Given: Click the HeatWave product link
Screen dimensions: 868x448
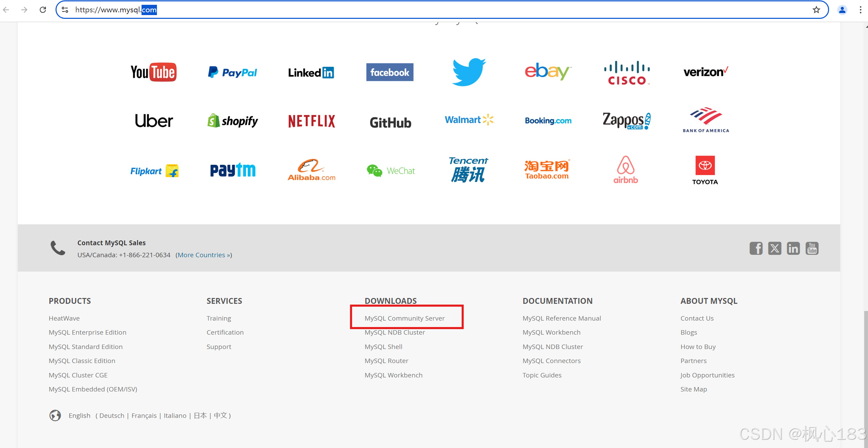Looking at the screenshot, I should (64, 318).
